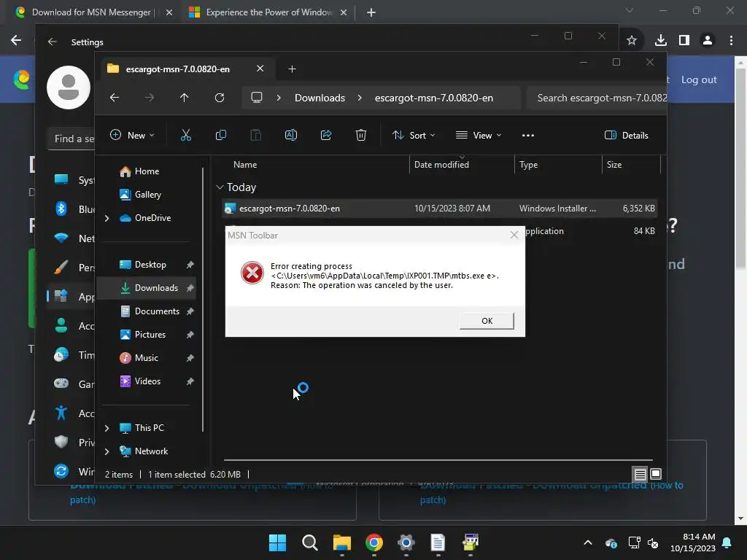
Task: Click the Paste icon in Explorer toolbar
Action: 256,135
